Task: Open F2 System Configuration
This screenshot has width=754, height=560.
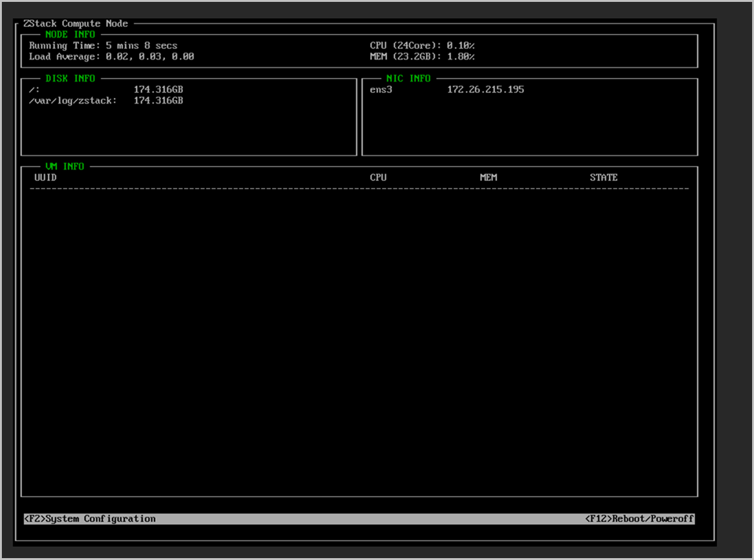Action: click(x=89, y=519)
